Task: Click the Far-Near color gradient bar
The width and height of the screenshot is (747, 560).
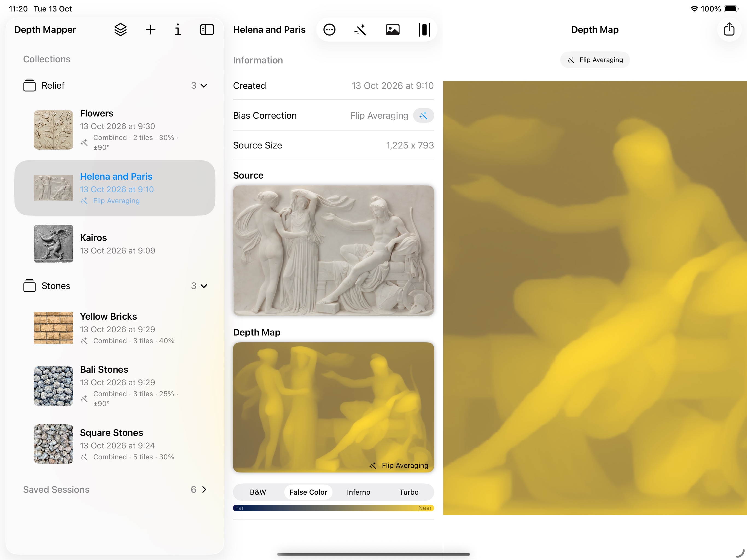Action: point(333,508)
